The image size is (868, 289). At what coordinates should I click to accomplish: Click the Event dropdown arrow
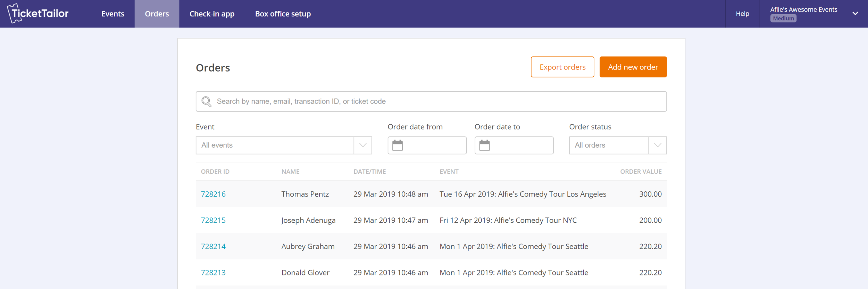point(363,145)
